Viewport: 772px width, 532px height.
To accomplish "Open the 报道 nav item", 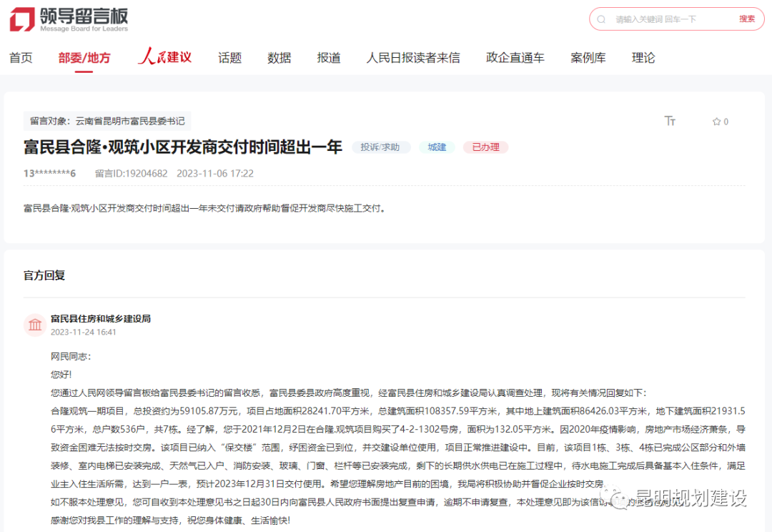I will pyautogui.click(x=329, y=57).
